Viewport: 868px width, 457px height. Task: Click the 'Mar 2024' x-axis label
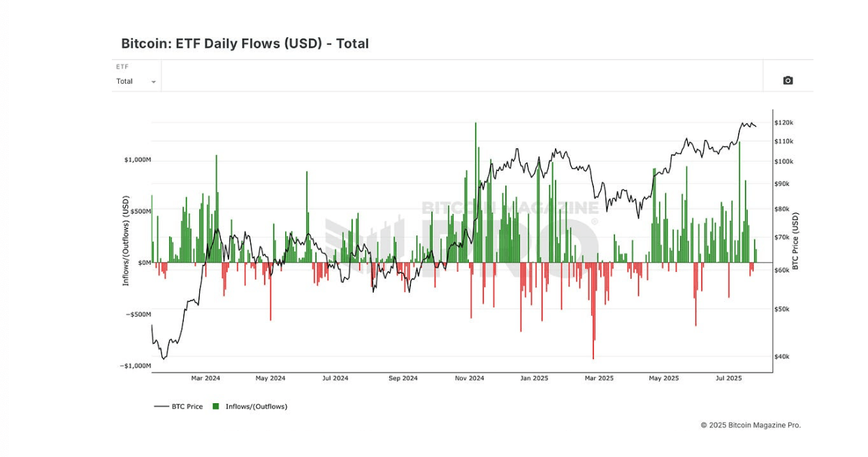(x=205, y=378)
